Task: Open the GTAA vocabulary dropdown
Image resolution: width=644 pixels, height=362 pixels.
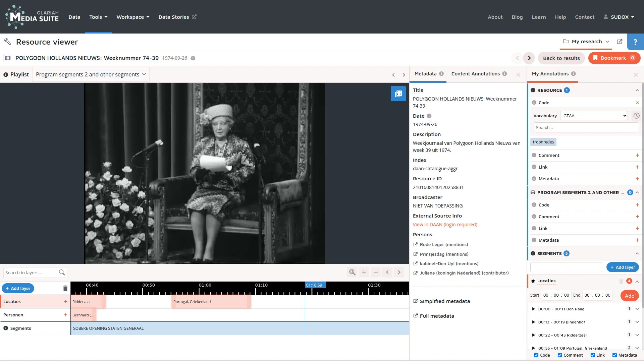Action: (594, 116)
